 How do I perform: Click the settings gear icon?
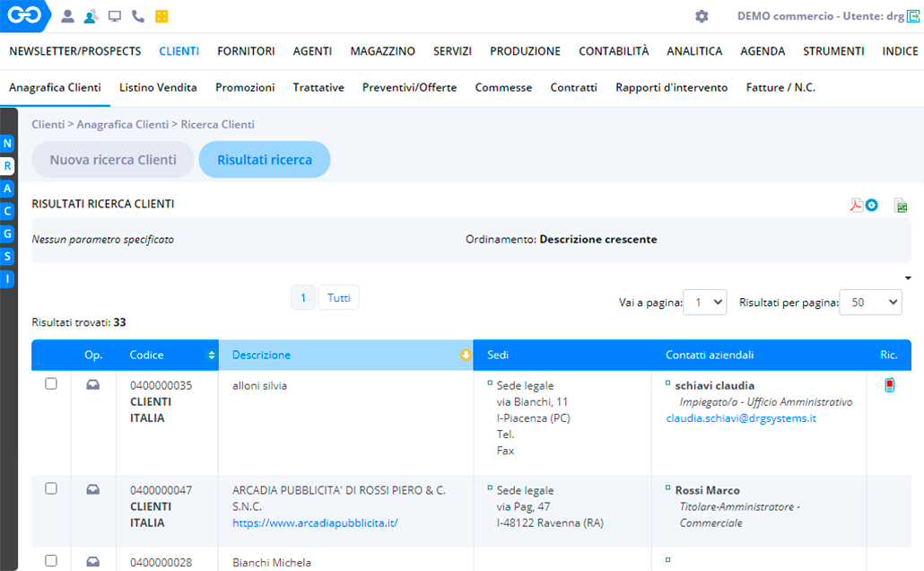coord(702,16)
